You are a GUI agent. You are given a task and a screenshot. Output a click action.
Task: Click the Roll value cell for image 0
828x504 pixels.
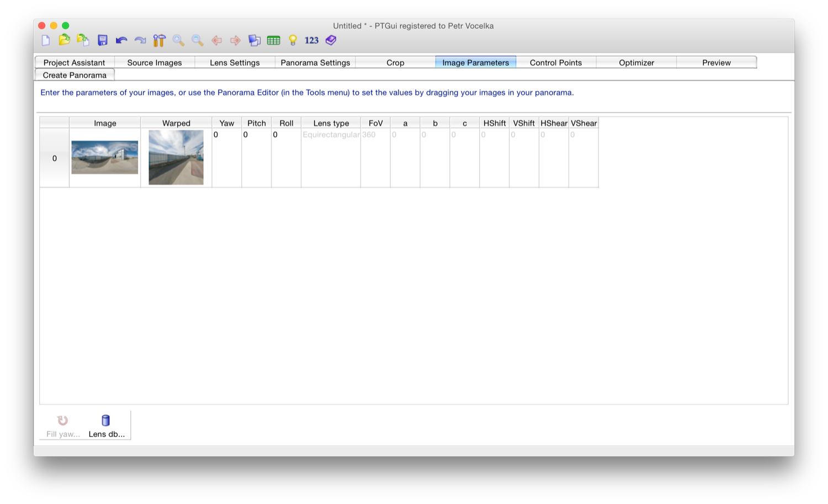coord(286,135)
